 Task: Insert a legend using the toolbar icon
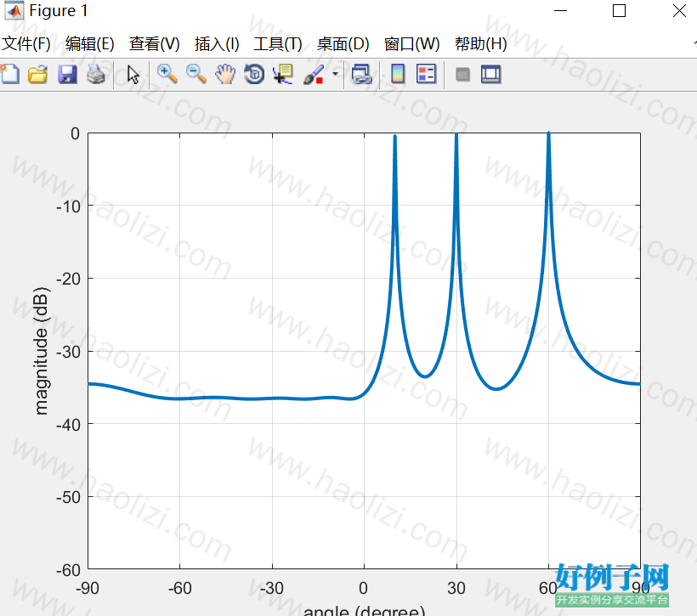pyautogui.click(x=427, y=74)
